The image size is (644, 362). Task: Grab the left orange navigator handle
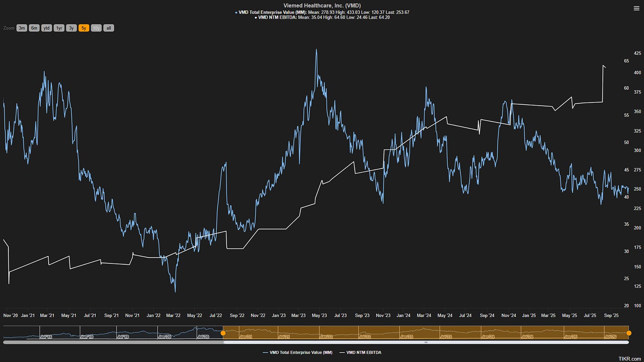coord(223,333)
